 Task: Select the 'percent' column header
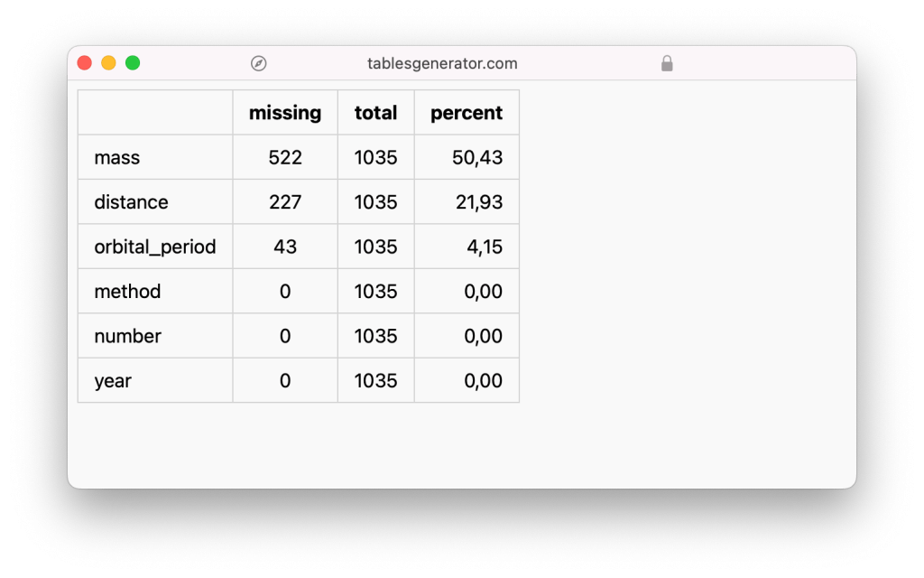(x=467, y=113)
